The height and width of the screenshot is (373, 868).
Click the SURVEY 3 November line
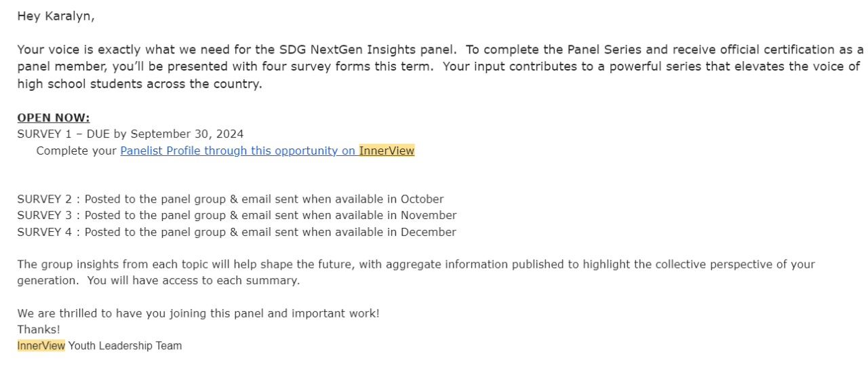point(237,216)
